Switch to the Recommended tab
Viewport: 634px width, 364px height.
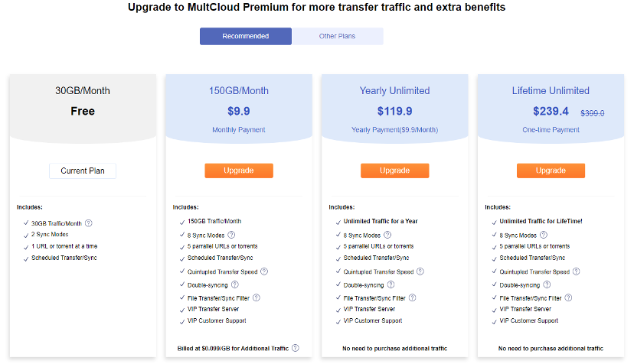tap(246, 37)
